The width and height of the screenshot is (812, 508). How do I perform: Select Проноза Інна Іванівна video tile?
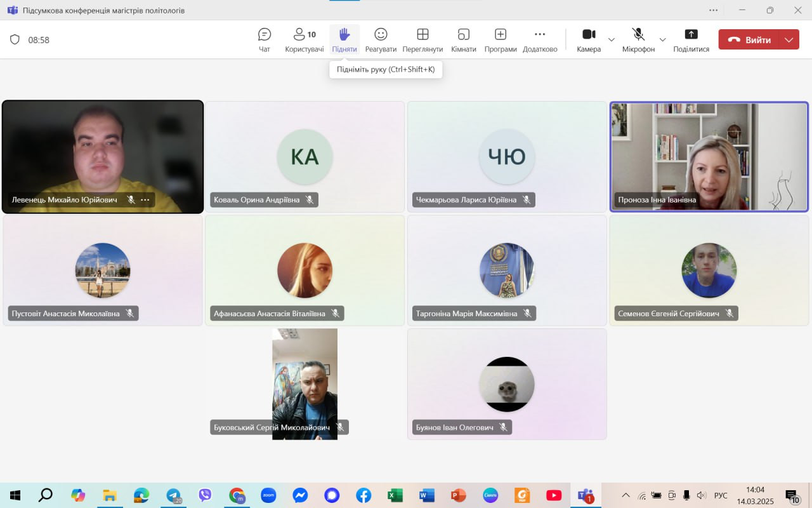pos(709,156)
